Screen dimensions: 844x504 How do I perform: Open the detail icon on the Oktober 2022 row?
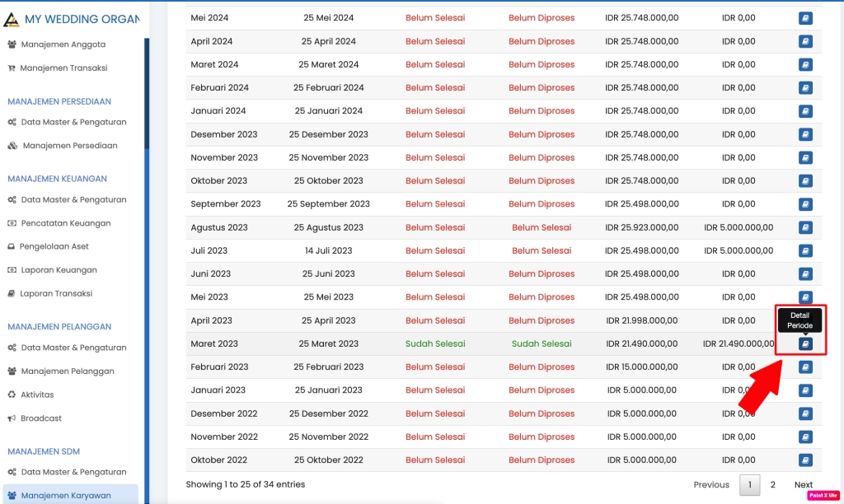tap(805, 460)
